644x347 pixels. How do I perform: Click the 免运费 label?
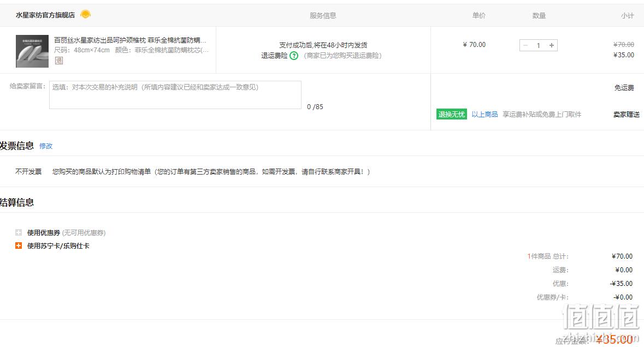[624, 88]
